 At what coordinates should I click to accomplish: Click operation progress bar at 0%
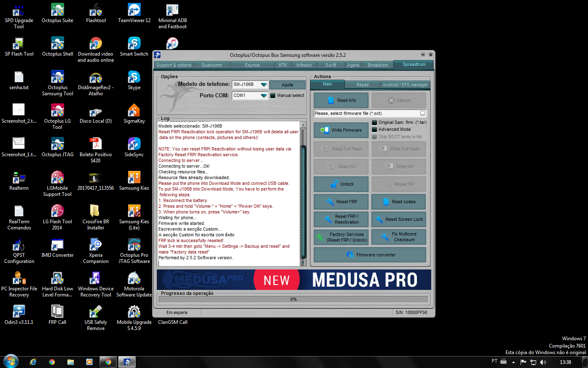pyautogui.click(x=294, y=299)
